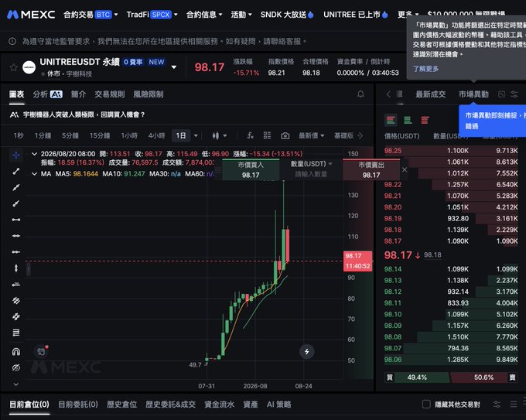Click the AI analysis headline icon
Image resolution: width=526 pixels, height=420 pixels.
click(x=14, y=114)
